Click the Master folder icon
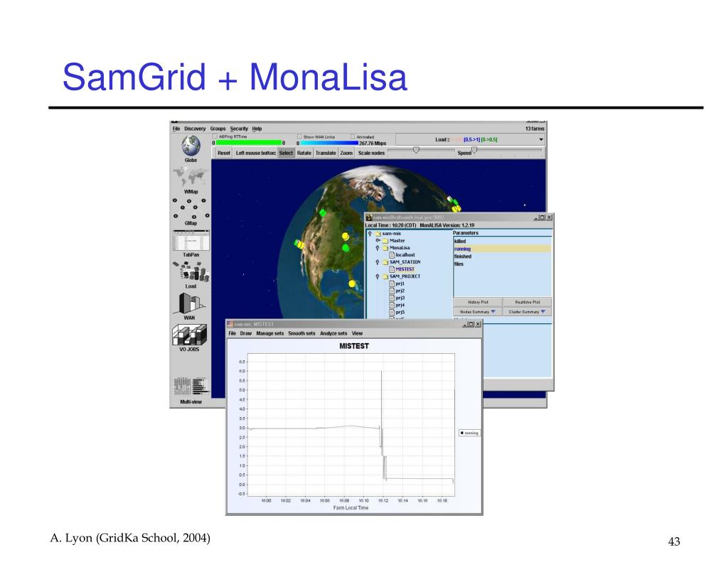728x562 pixels. [x=385, y=240]
